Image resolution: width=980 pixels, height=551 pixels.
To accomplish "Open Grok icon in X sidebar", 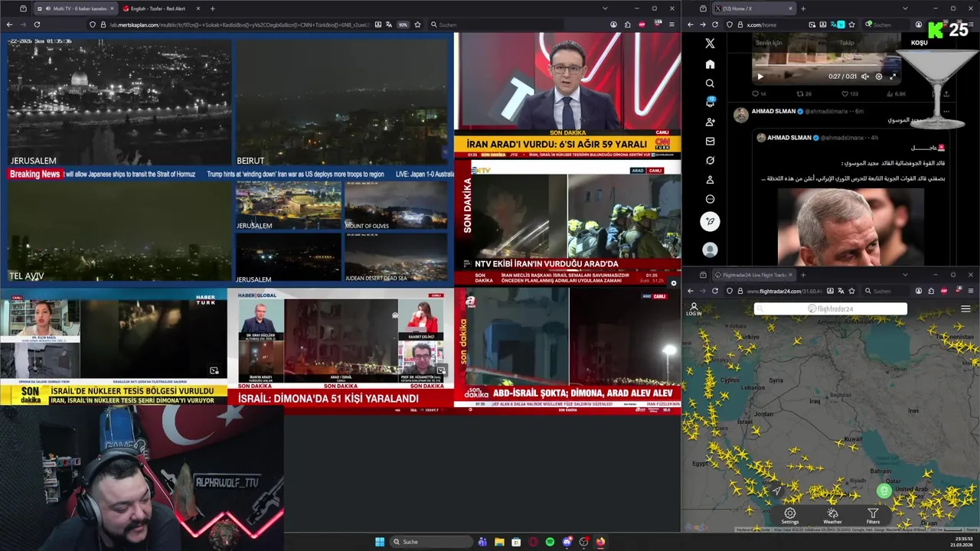I will coord(710,161).
